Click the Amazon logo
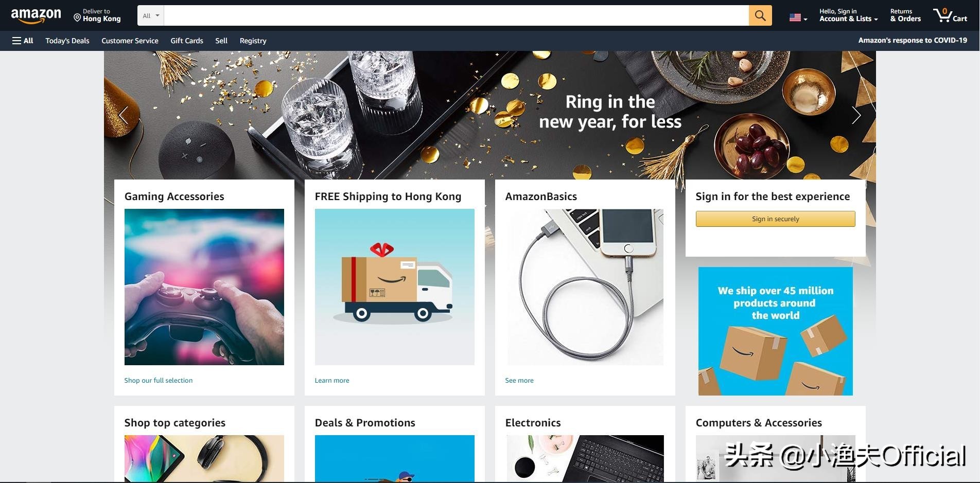This screenshot has height=483, width=980. point(36,16)
